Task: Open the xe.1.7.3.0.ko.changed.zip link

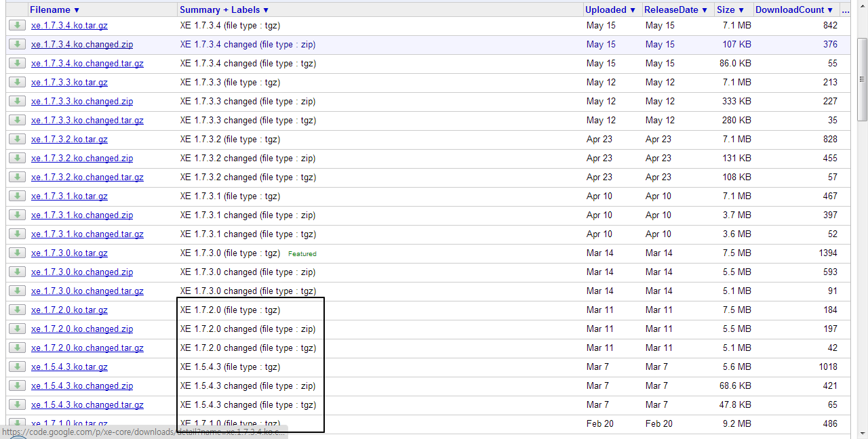Action: [81, 272]
